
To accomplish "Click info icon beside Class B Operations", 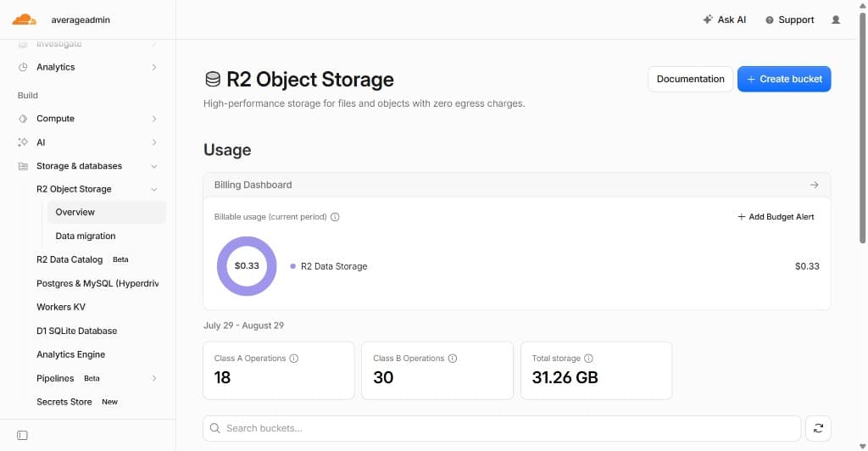I will click(453, 359).
